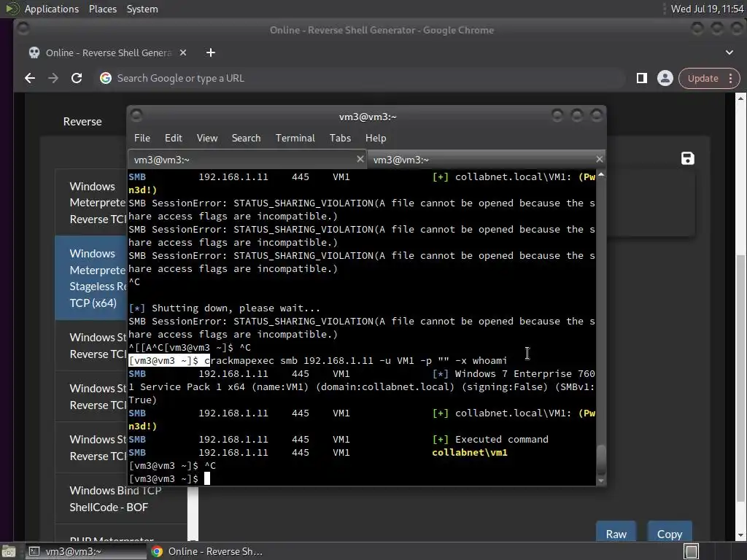The image size is (747, 560).
Task: Click the clock Wed Jul 19, 11:54
Action: 707,9
